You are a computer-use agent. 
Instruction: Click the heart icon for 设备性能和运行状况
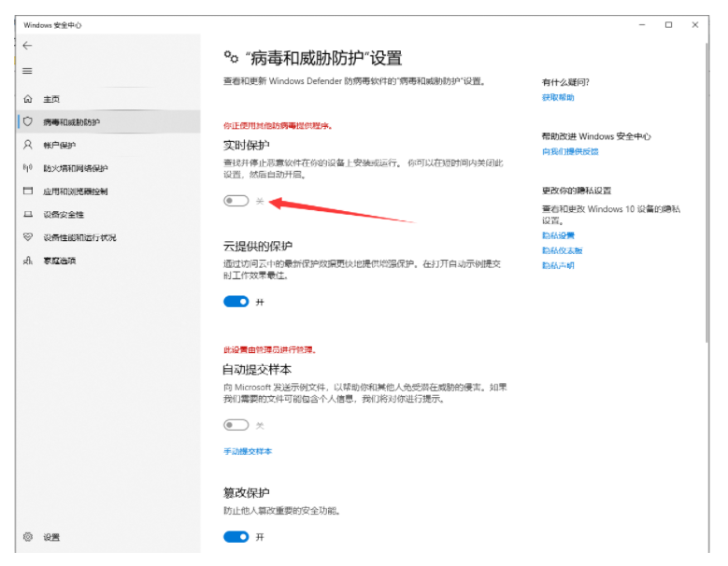click(x=28, y=237)
